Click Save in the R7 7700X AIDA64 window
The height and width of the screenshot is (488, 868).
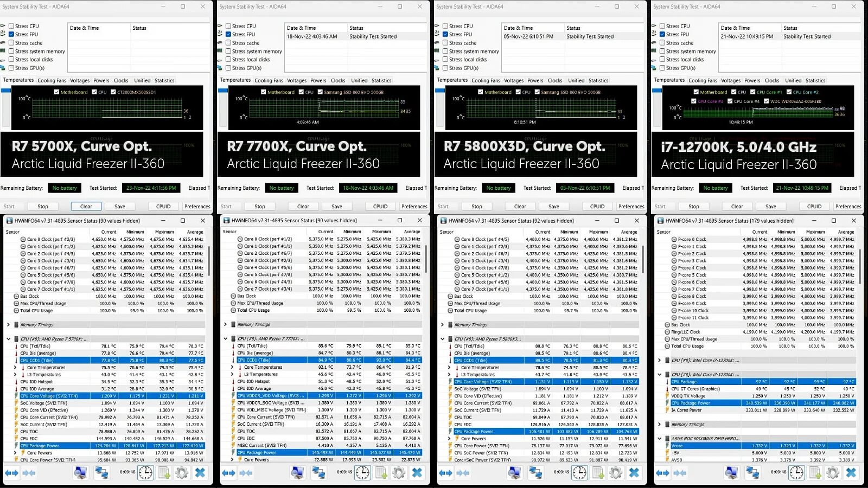coord(337,207)
